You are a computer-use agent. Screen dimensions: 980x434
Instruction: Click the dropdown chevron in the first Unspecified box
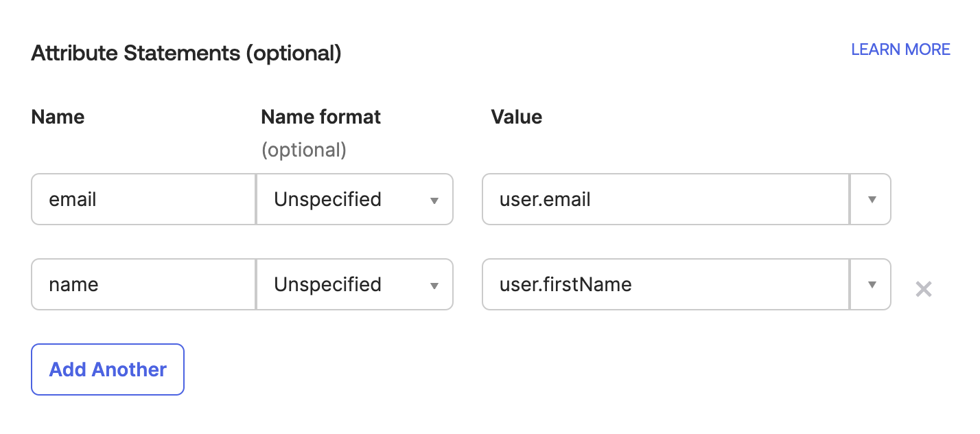[434, 199]
